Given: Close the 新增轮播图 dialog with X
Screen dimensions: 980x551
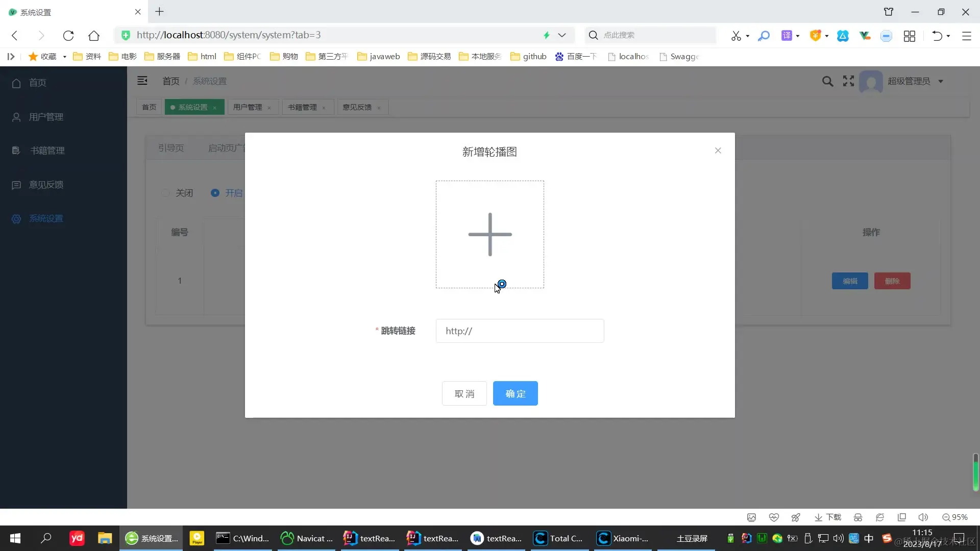Looking at the screenshot, I should click(718, 151).
